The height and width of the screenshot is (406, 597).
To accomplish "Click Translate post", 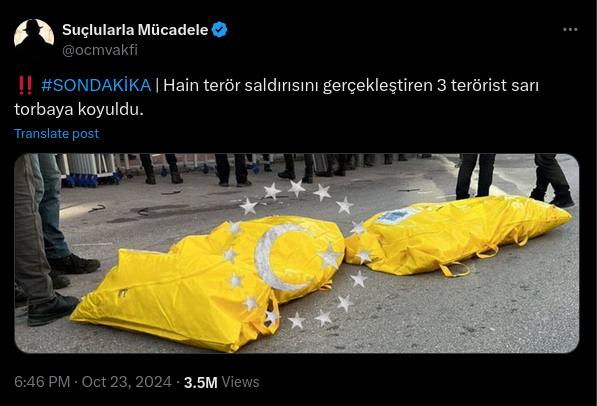I will [56, 134].
